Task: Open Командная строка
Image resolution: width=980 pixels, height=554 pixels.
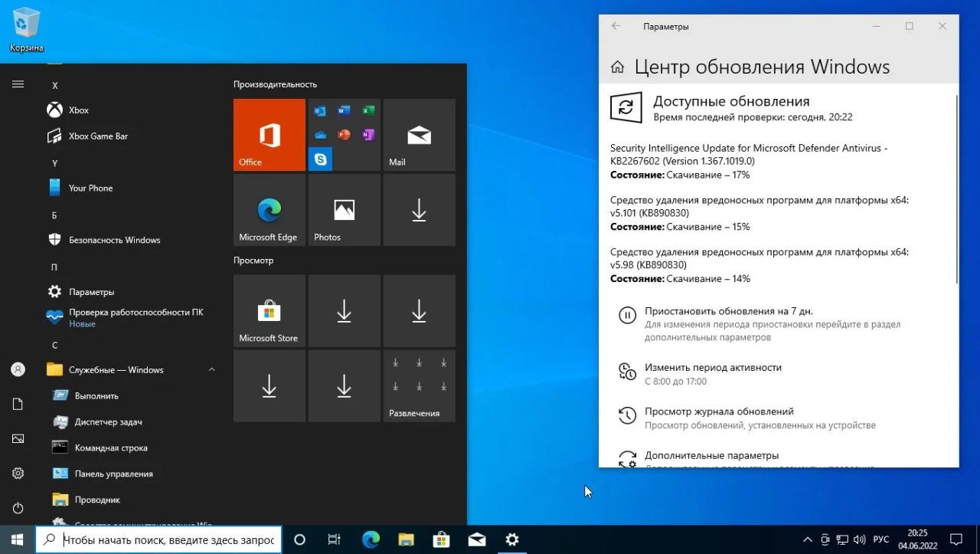Action: 130,448
